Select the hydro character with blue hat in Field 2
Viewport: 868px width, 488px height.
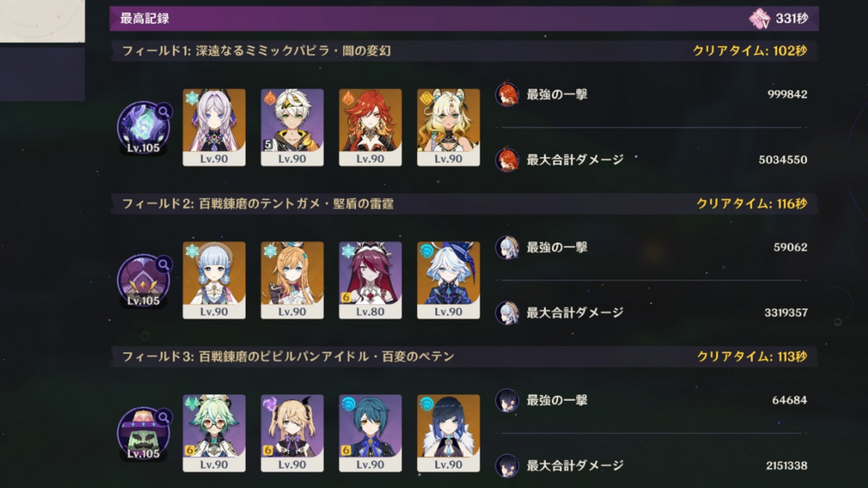448,280
